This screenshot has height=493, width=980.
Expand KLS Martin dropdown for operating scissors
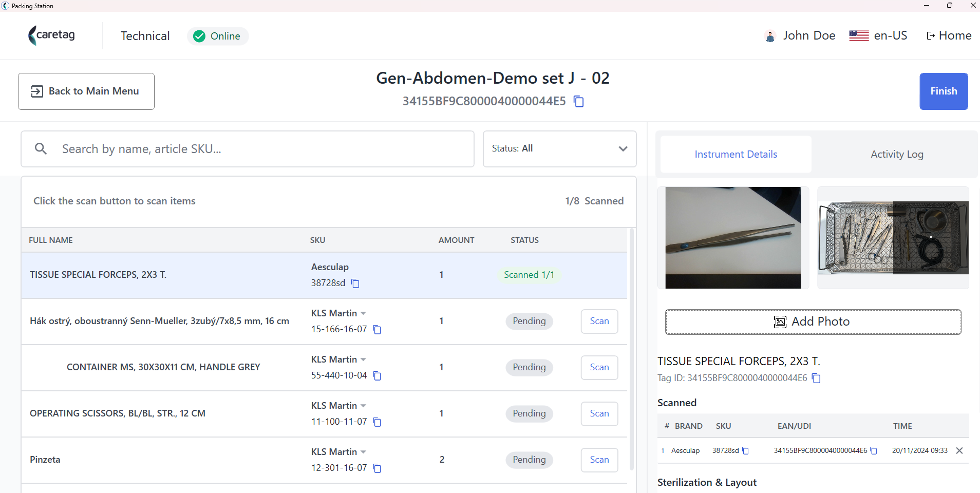click(x=363, y=406)
